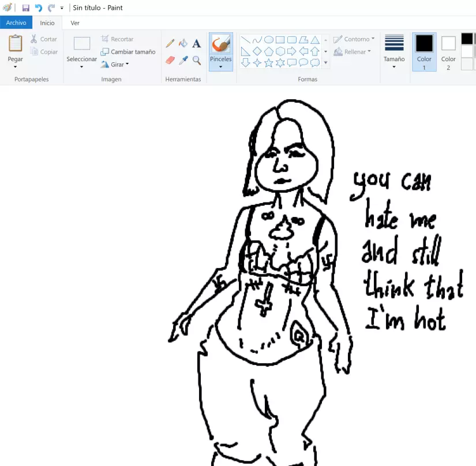Choose the Line shape
476x466 pixels.
[246, 40]
